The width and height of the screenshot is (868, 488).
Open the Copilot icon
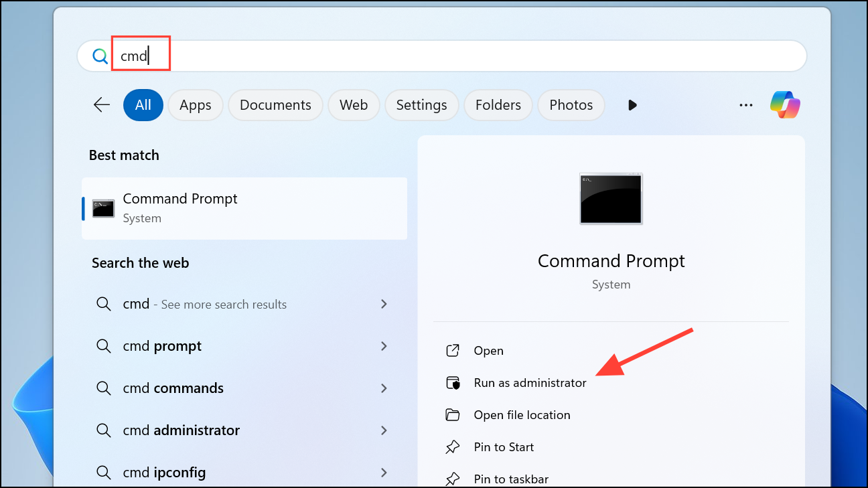click(785, 105)
